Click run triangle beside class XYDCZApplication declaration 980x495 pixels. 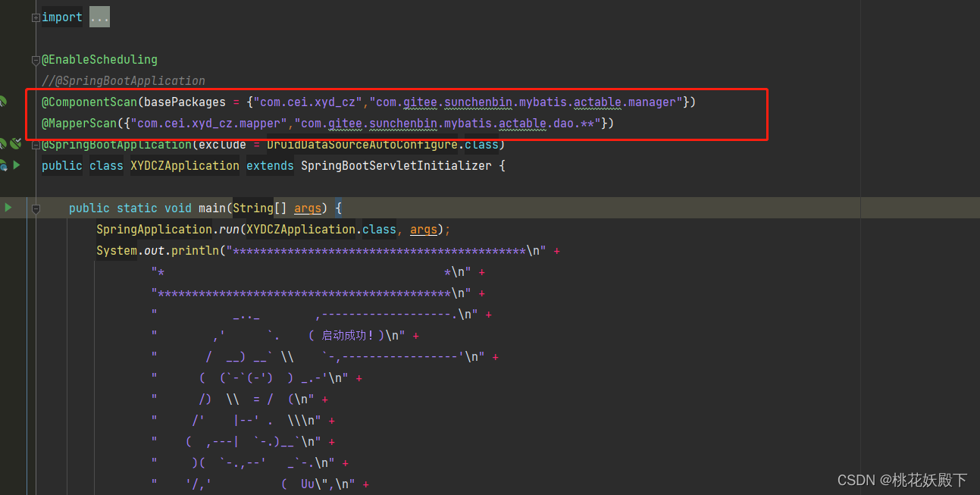tap(16, 165)
